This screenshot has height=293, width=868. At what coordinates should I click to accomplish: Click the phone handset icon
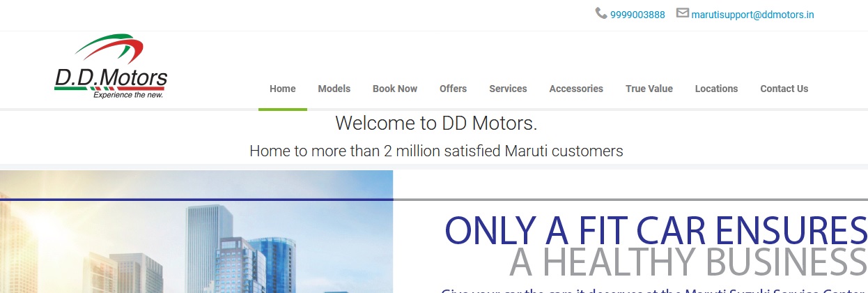tap(601, 13)
